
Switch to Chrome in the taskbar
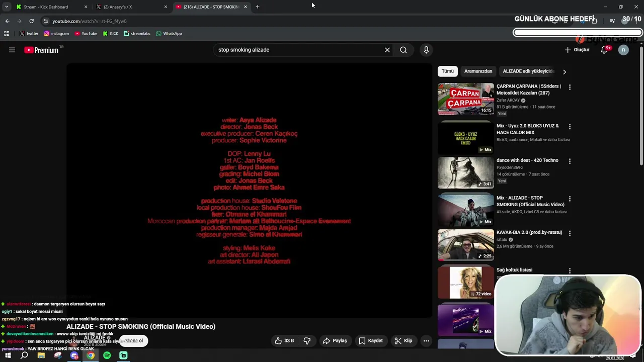tap(91, 355)
